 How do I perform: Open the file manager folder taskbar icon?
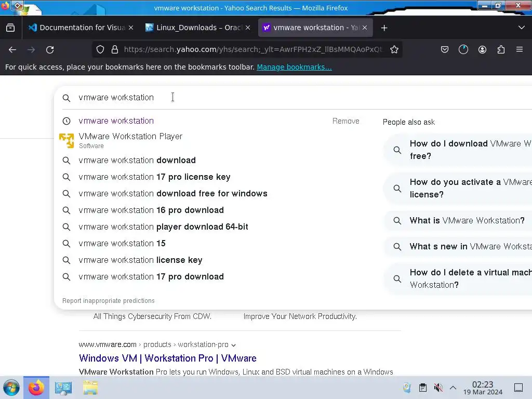tap(90, 388)
